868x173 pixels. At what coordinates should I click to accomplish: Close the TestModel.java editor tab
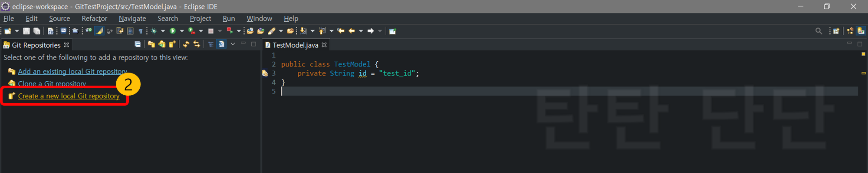(x=324, y=45)
